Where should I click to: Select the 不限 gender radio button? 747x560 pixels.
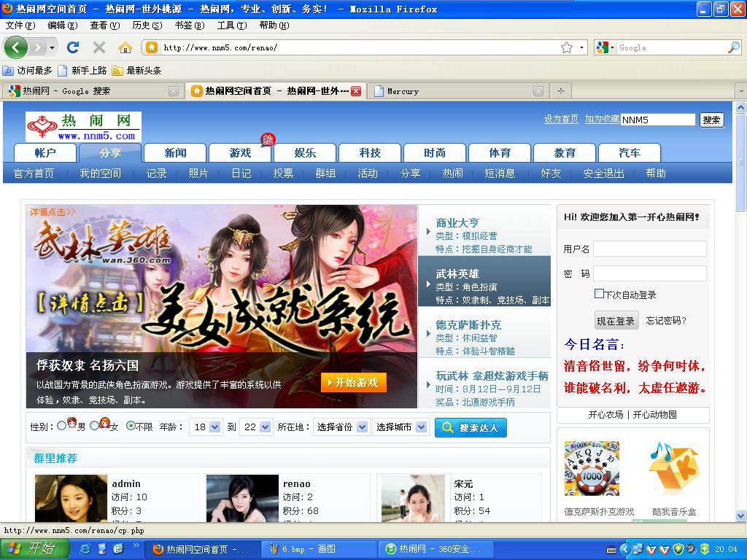point(131,426)
